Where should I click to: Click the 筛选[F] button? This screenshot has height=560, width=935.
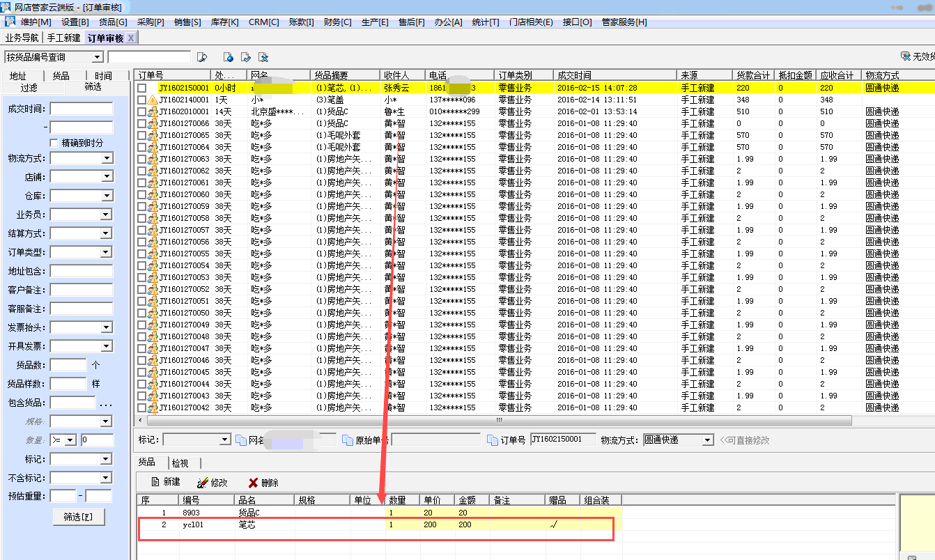point(78,517)
